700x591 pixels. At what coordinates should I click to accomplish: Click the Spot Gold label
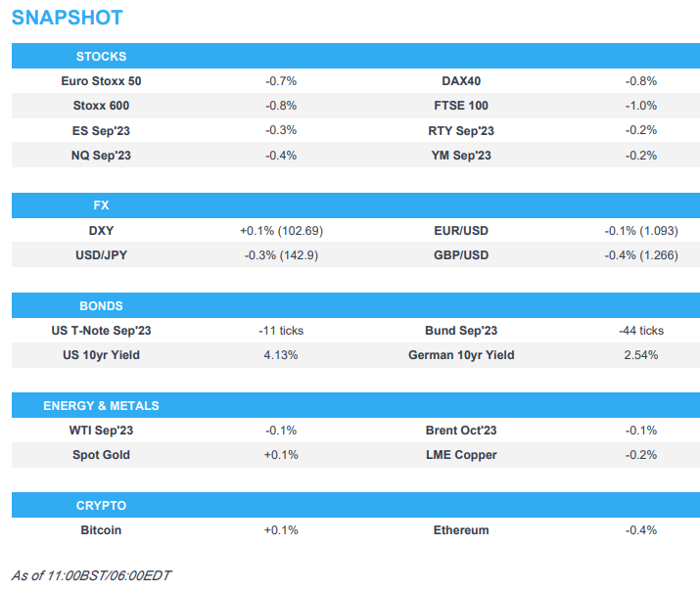coord(101,455)
